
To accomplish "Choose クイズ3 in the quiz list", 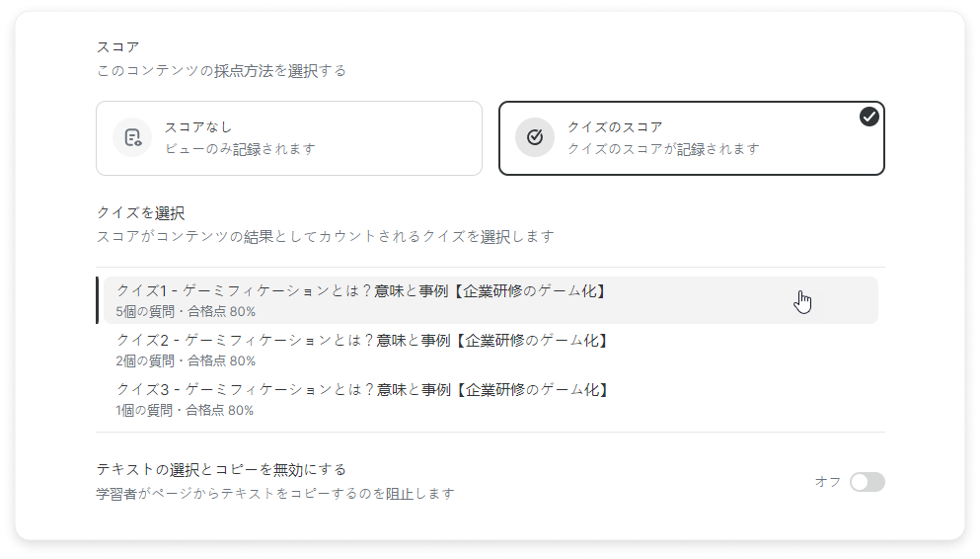I will pos(490,399).
